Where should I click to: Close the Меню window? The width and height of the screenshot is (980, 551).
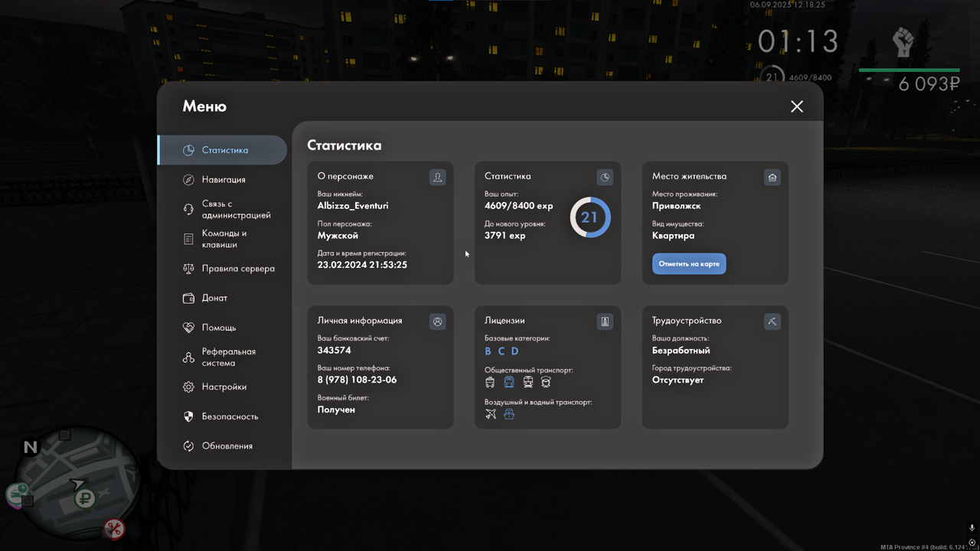797,106
